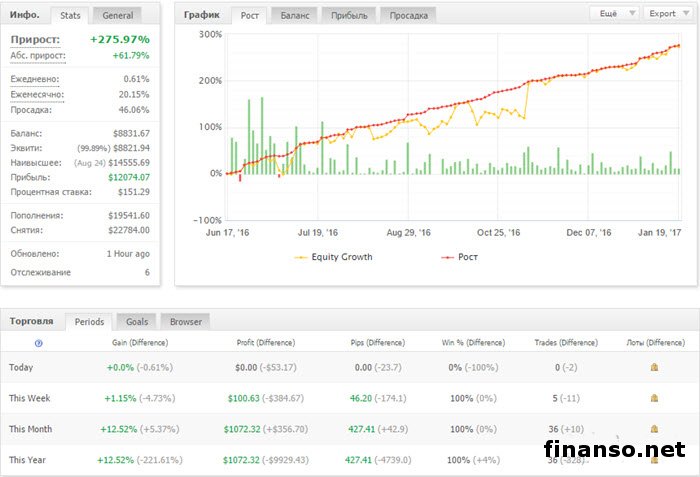
Task: Switch to the General tab
Action: (118, 15)
